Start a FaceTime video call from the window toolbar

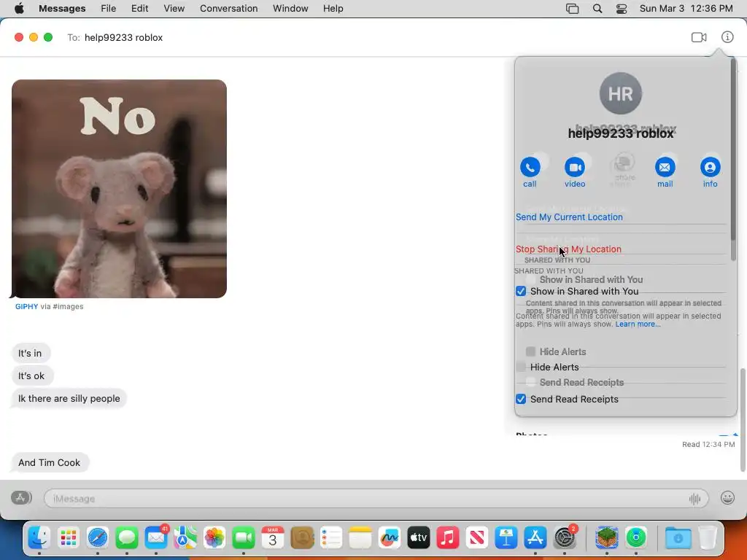click(699, 37)
